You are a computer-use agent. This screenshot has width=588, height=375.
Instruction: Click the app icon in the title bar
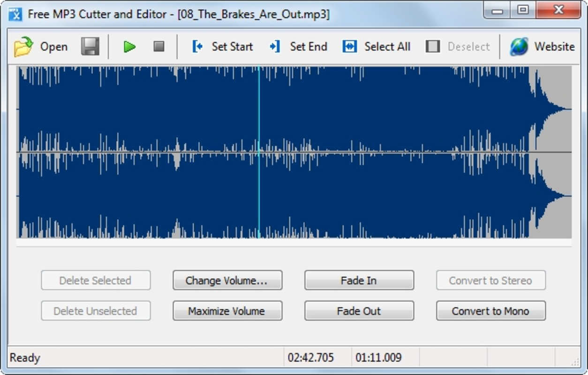[x=15, y=14]
